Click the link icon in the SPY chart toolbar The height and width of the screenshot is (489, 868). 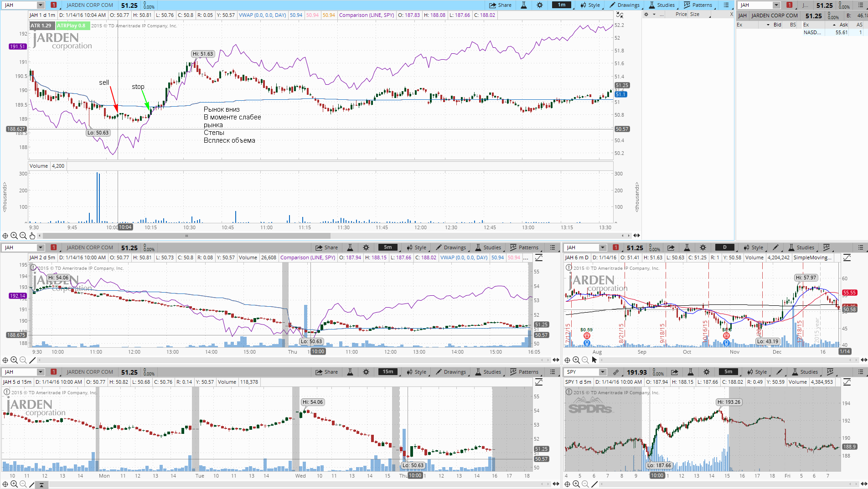point(615,372)
